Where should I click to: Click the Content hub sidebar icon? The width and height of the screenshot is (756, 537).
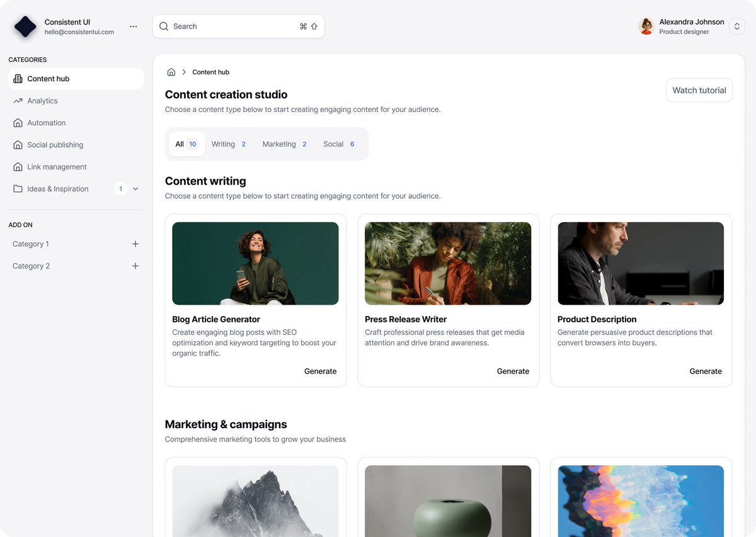(x=18, y=79)
